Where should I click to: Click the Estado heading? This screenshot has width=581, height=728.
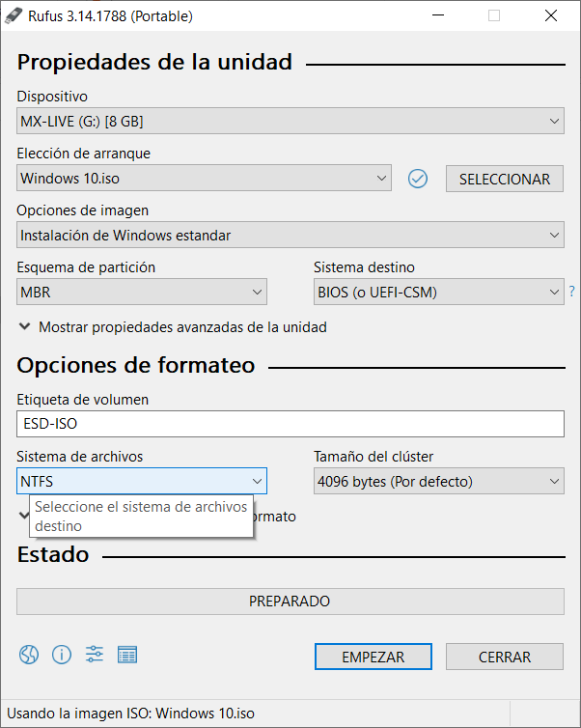click(53, 554)
